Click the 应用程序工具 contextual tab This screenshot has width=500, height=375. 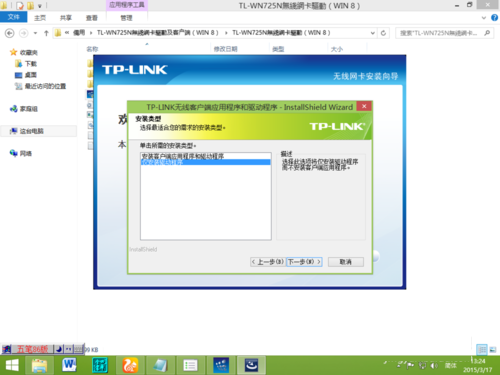127,5
